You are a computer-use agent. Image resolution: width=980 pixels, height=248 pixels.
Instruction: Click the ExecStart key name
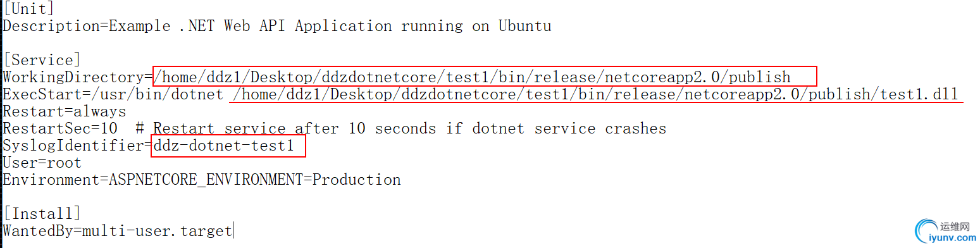(42, 95)
